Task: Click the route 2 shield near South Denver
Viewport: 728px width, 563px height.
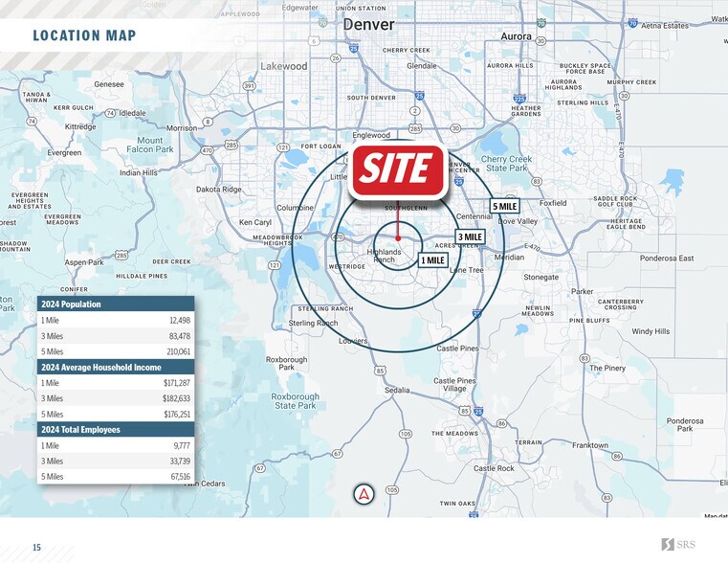Action: click(414, 111)
